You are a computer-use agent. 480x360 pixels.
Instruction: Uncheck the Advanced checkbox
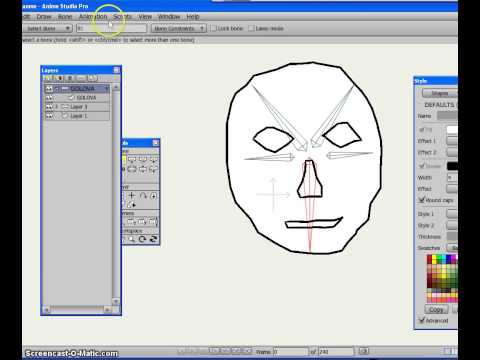click(x=422, y=320)
